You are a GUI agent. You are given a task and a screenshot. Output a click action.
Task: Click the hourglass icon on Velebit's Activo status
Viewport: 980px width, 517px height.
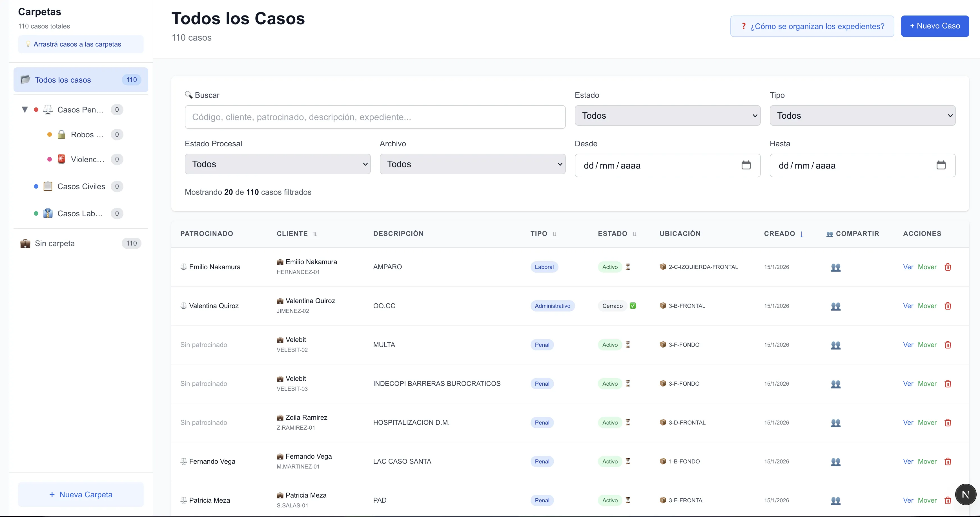point(628,344)
